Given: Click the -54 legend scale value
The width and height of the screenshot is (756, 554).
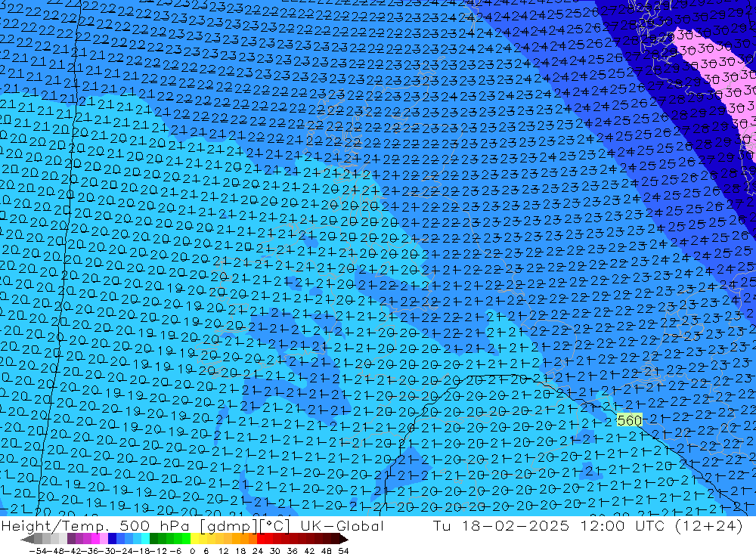Looking at the screenshot, I should (38, 551).
